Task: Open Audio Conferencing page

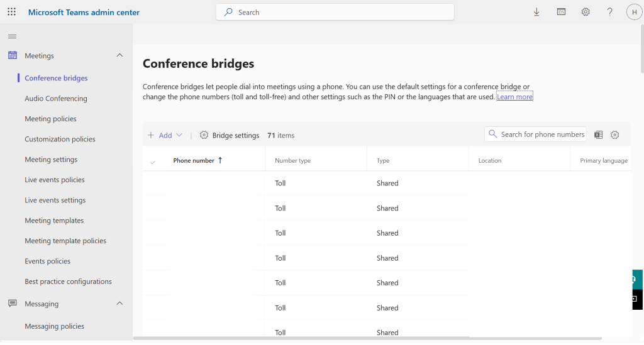Action: pyautogui.click(x=56, y=99)
